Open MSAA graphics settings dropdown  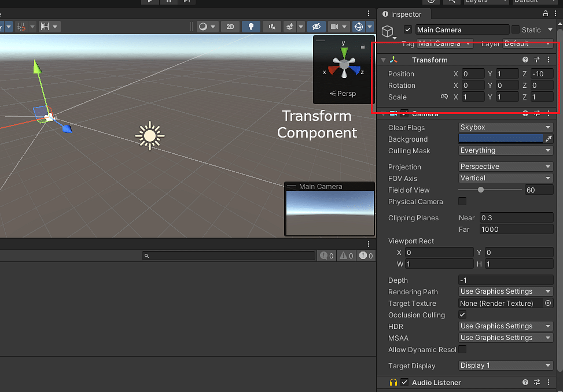(506, 338)
